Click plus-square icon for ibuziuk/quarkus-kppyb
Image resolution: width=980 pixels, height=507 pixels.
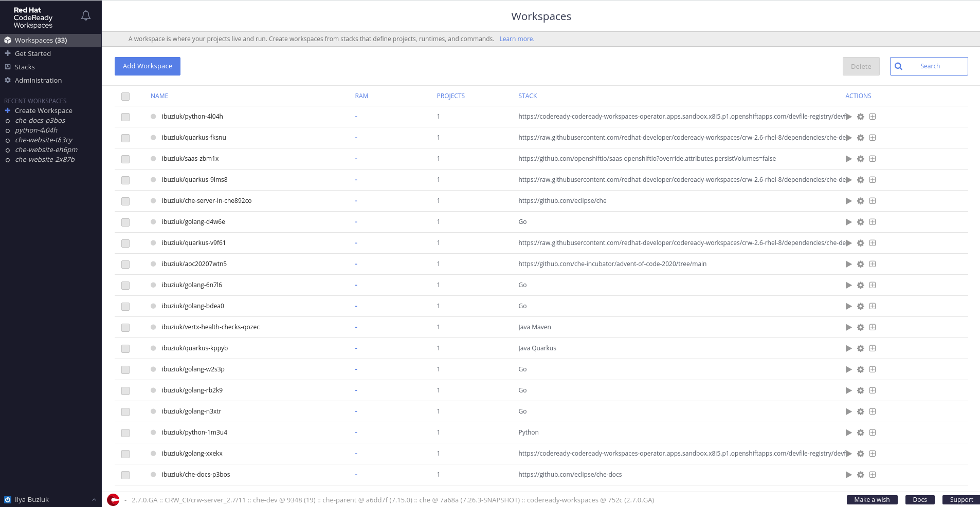coord(873,348)
